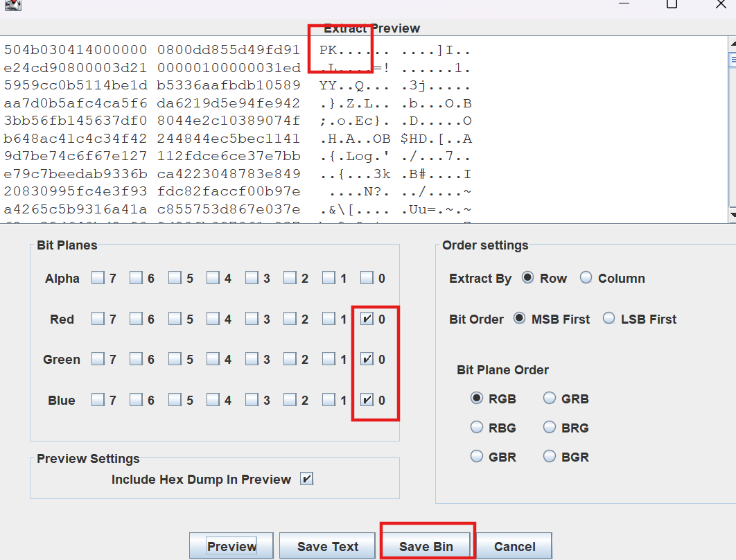Select BRG bit plane order
This screenshot has width=736, height=560.
(549, 427)
